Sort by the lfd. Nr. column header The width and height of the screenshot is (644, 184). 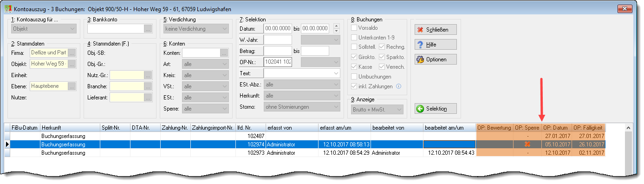pos(250,127)
